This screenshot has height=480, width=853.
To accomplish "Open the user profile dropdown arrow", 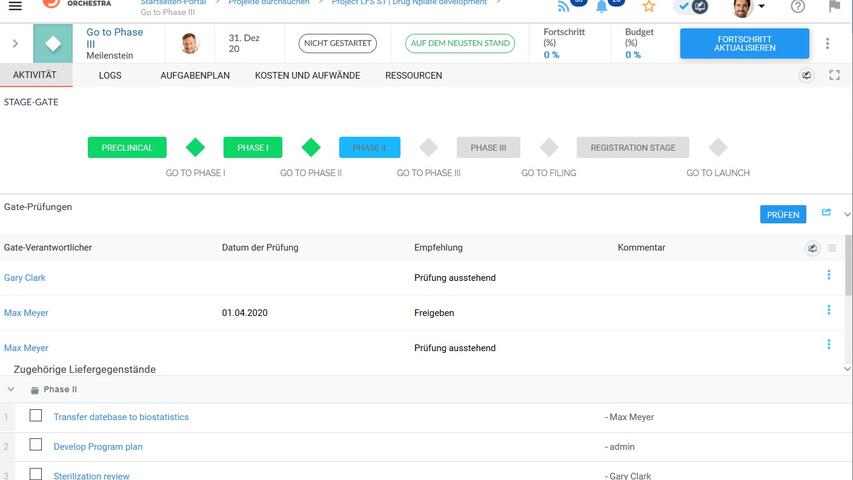I will coord(762,7).
